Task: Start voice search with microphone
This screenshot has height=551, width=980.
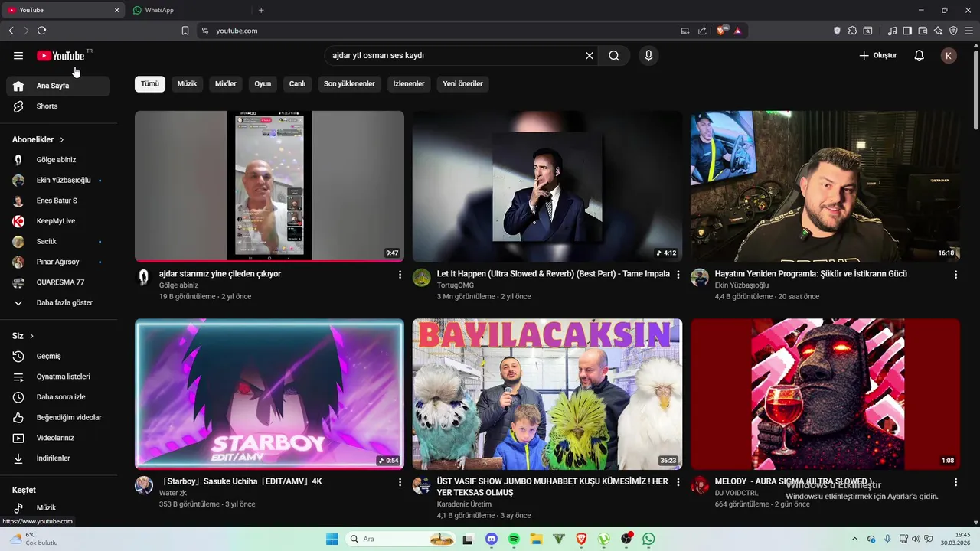Action: 648,55
